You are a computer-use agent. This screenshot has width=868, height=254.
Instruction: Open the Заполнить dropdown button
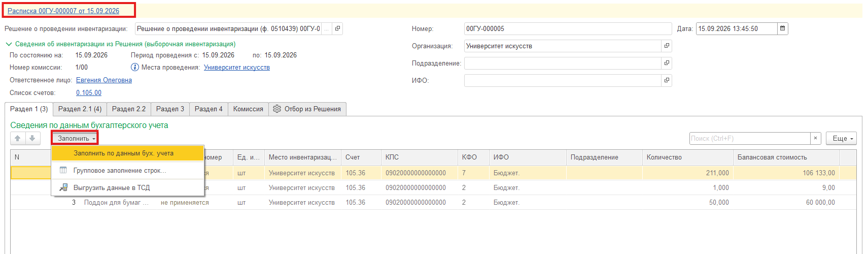pos(75,138)
